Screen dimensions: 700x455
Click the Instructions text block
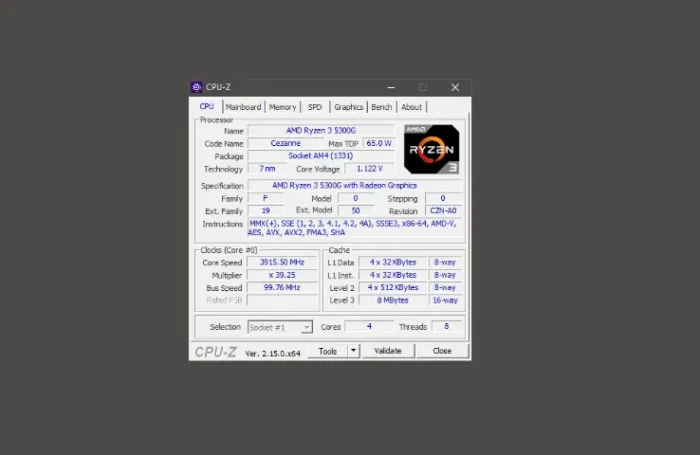pyautogui.click(x=353, y=228)
